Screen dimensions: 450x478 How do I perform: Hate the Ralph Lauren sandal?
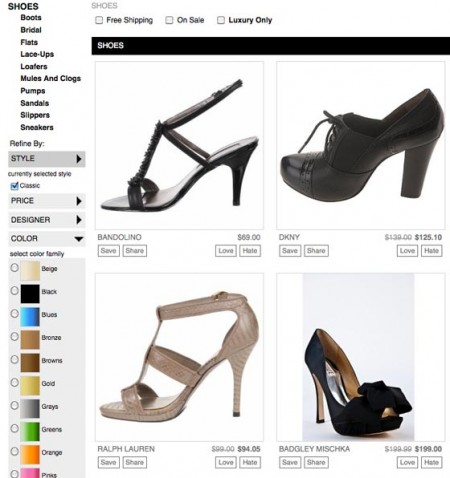250,462
